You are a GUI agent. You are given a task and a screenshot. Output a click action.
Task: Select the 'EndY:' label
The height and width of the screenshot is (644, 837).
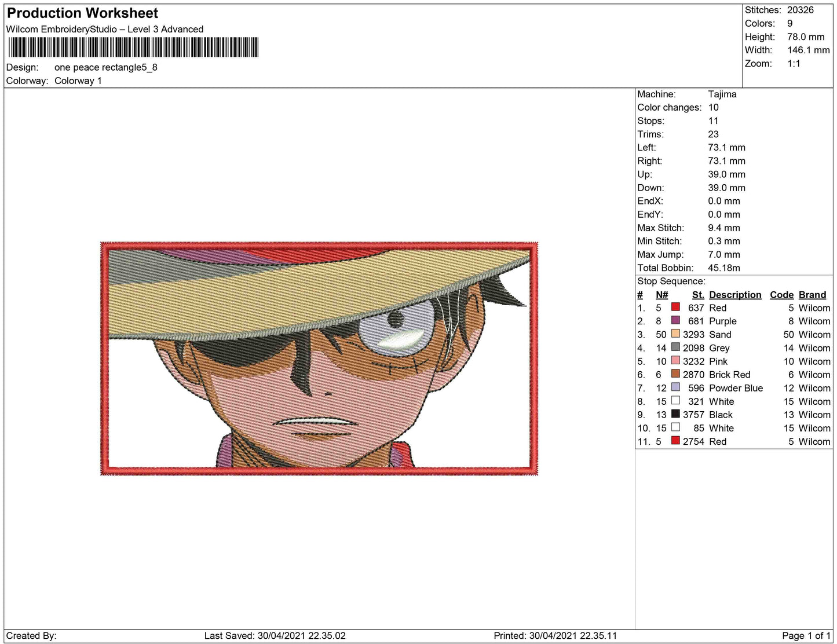(x=650, y=214)
